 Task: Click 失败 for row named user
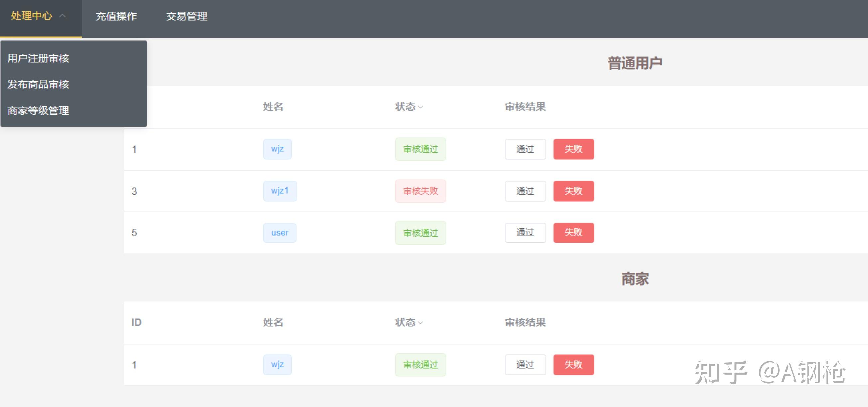pos(574,233)
